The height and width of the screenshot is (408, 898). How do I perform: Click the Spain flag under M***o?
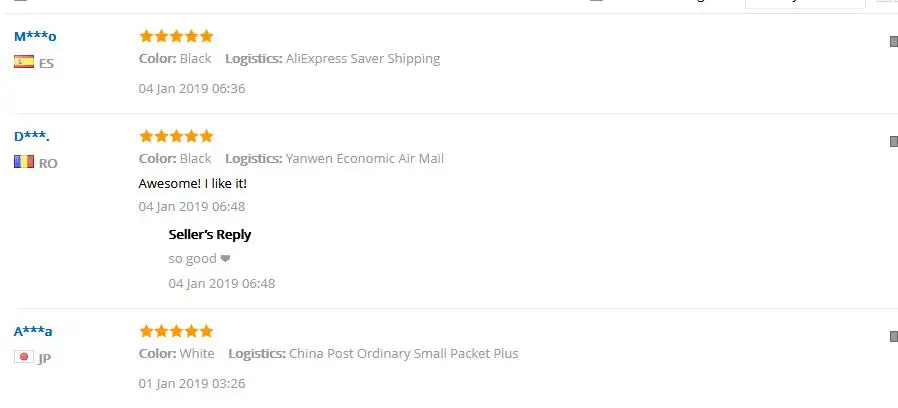pos(24,62)
